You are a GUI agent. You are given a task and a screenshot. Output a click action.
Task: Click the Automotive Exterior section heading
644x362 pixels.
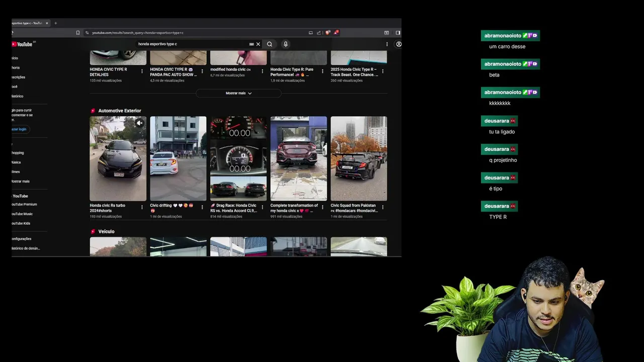coord(120,111)
